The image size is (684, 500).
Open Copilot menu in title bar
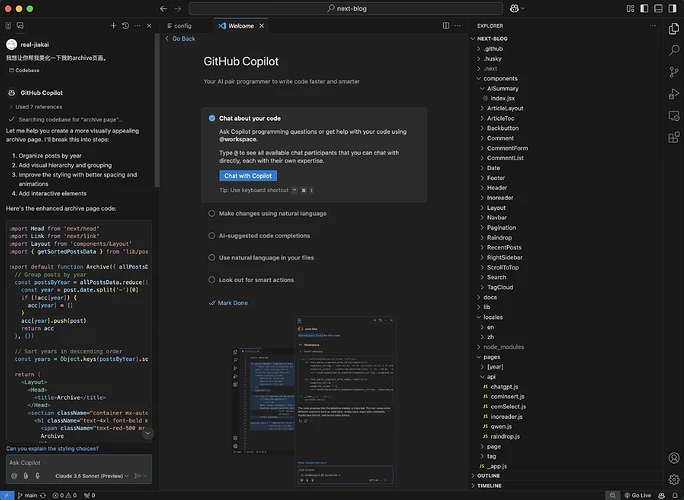click(x=516, y=8)
